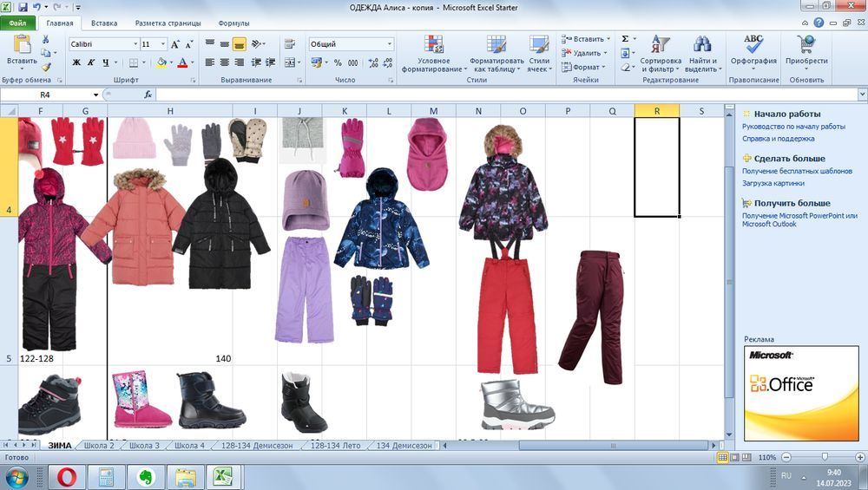Open link Получение бесплатных шаблонов

797,172
